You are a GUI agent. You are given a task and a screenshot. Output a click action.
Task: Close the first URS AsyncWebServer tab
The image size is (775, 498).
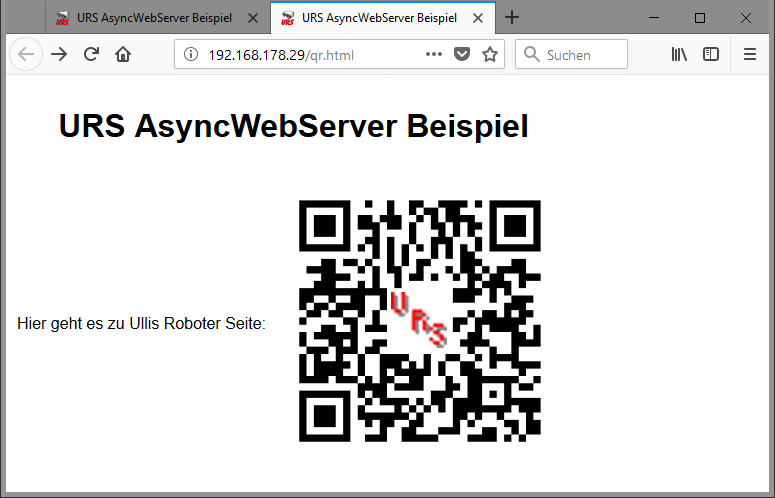(253, 18)
